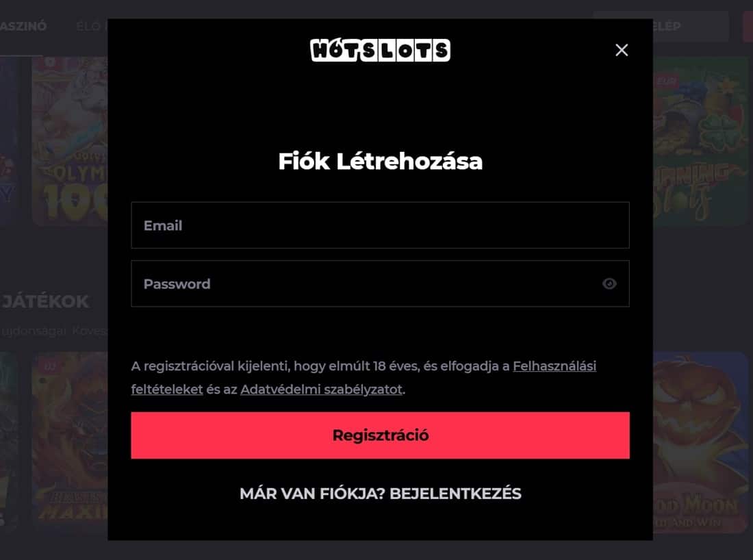Open the Felhasználási terms link
Image resolution: width=753 pixels, height=560 pixels.
554,366
